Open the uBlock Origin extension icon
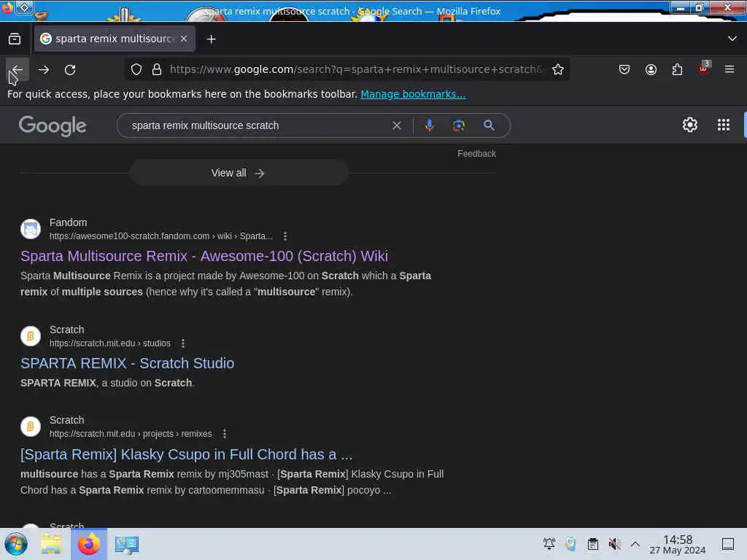The image size is (747, 560). click(x=703, y=69)
